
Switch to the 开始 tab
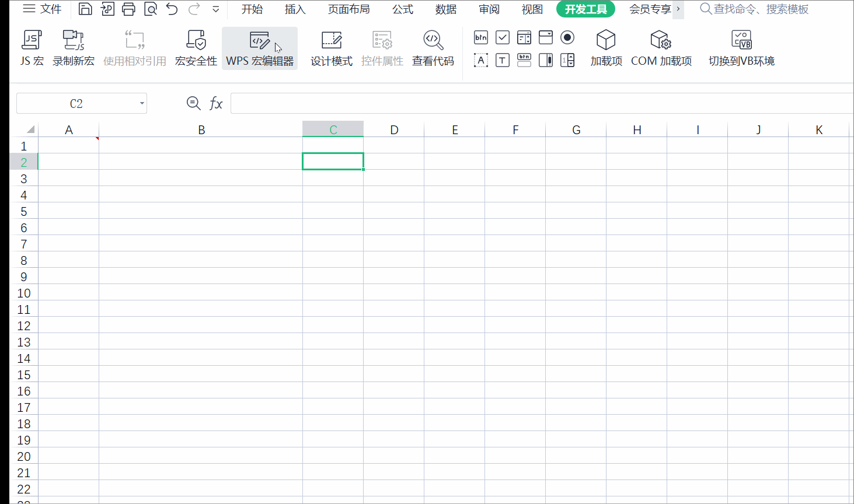(x=252, y=9)
